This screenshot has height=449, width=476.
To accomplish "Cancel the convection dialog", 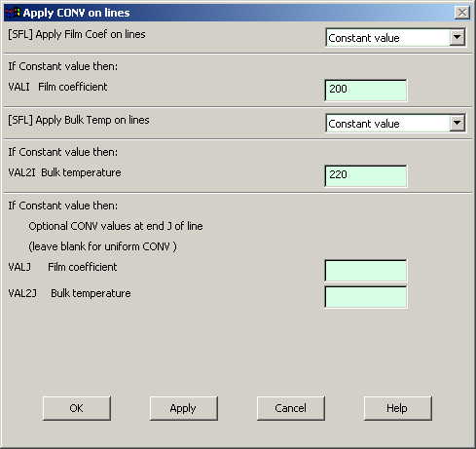I will pos(291,408).
